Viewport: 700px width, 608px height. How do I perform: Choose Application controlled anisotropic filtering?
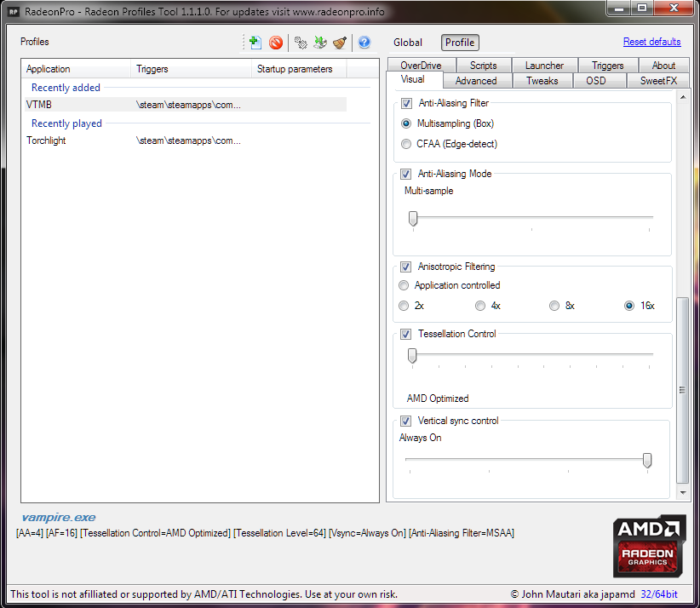click(x=404, y=285)
